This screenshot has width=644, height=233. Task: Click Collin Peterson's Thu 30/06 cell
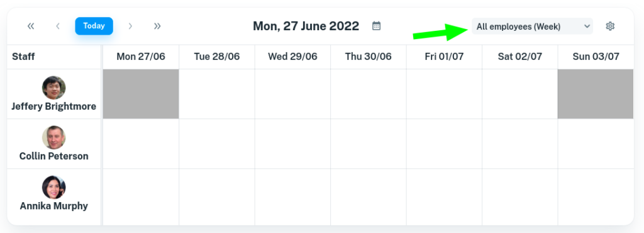(x=369, y=144)
